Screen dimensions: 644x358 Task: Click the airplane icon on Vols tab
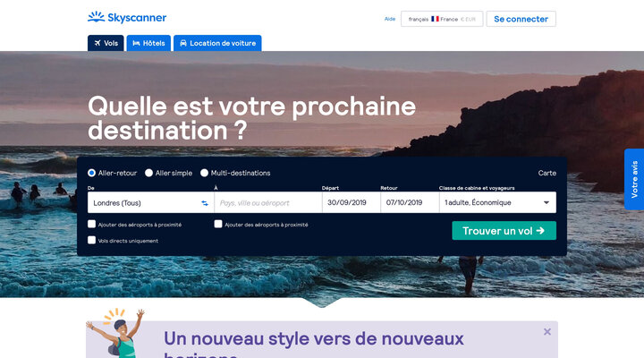(x=97, y=43)
